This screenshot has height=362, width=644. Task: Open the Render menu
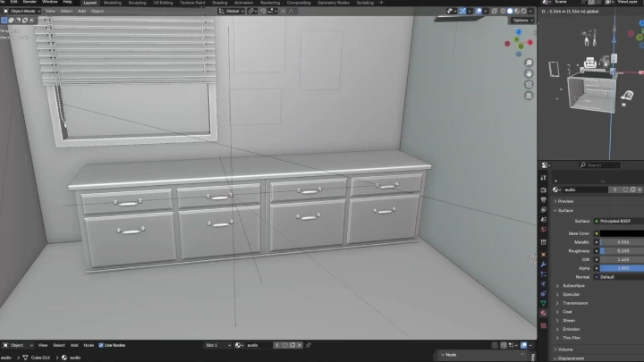[30, 3]
